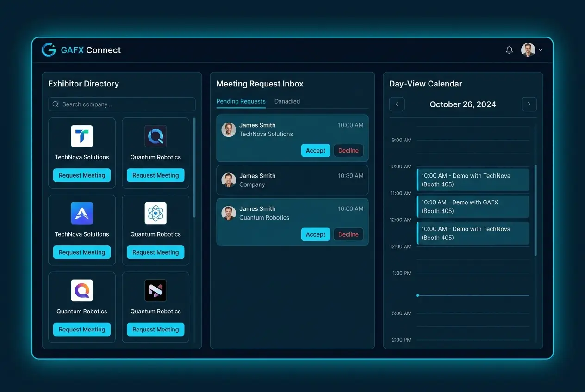The height and width of the screenshot is (392, 585).
Task: Click the 10:30 AM request timestamp
Action: (x=351, y=176)
